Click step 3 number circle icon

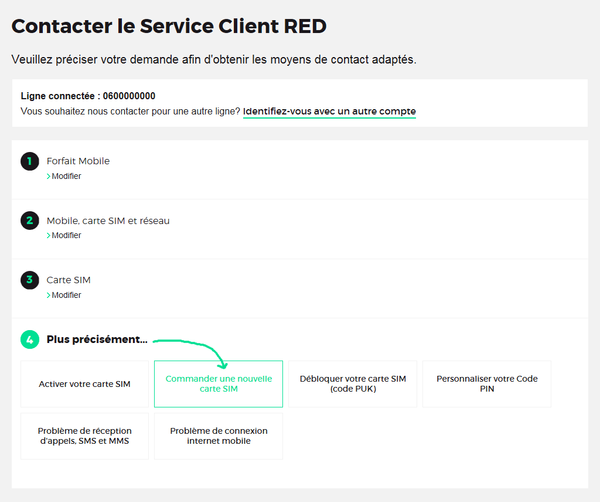(30, 280)
